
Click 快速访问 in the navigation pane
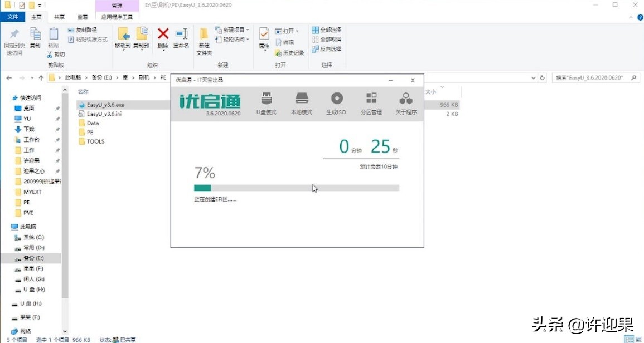tap(27, 97)
